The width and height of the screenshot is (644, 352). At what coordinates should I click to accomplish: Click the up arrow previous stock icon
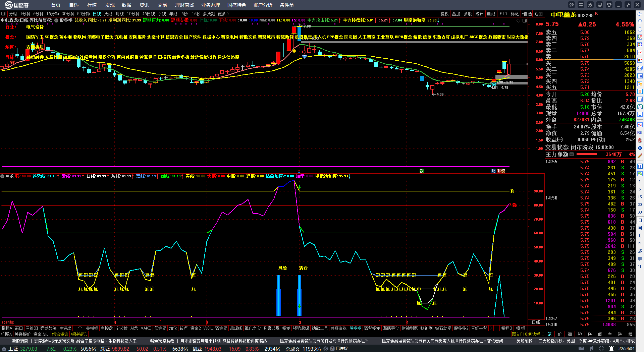point(640,22)
